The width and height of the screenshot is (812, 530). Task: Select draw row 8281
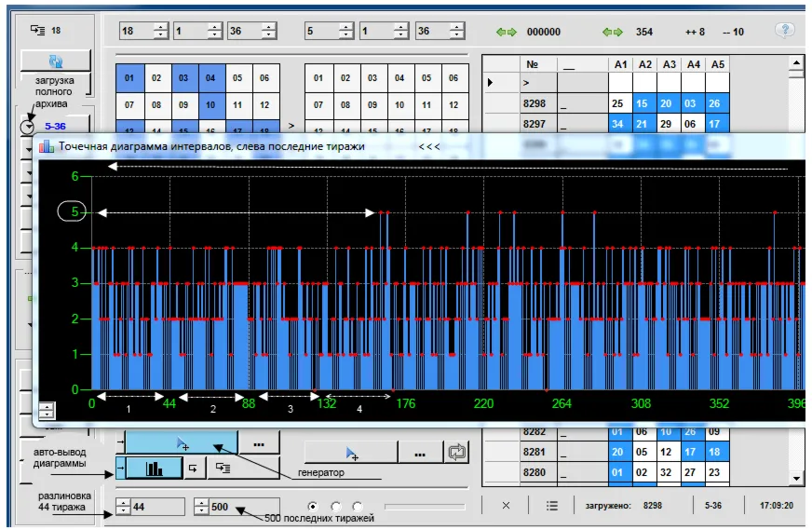click(x=606, y=452)
